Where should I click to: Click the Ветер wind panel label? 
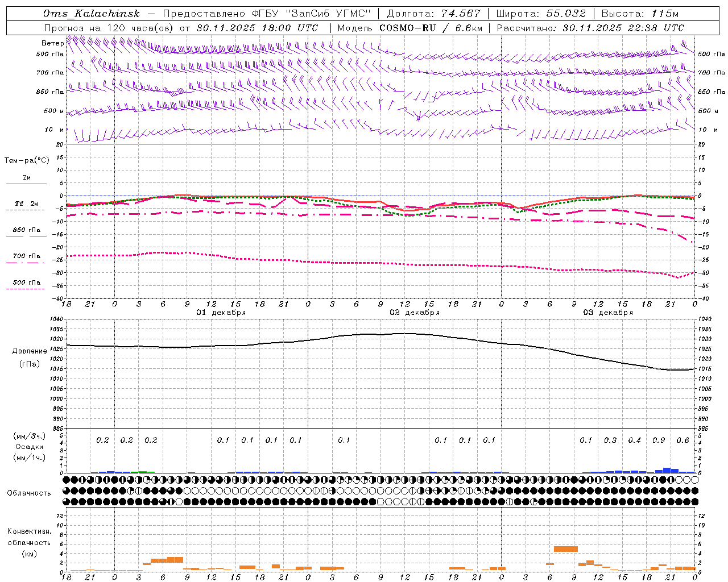point(52,43)
